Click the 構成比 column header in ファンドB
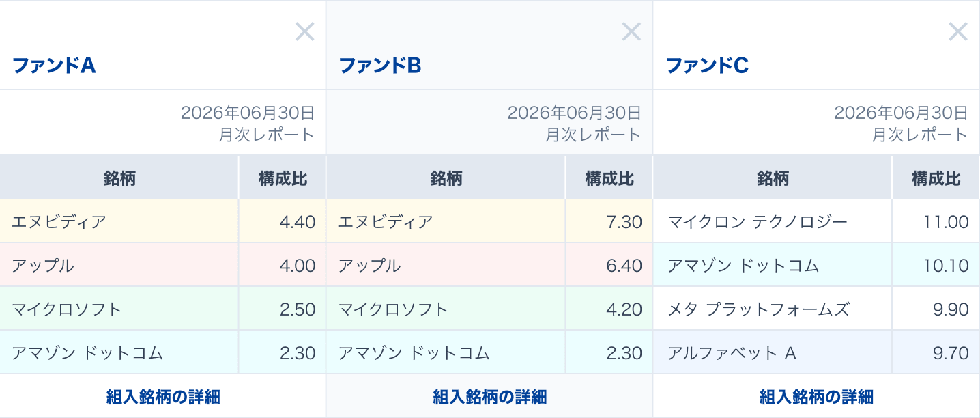The image size is (980, 418). [609, 178]
